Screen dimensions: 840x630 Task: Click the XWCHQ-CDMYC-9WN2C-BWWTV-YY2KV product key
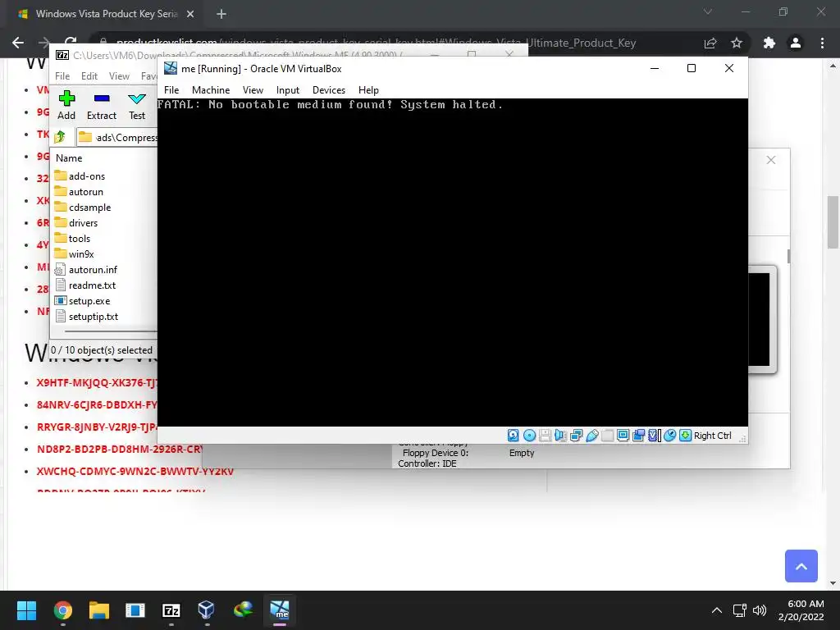point(135,472)
